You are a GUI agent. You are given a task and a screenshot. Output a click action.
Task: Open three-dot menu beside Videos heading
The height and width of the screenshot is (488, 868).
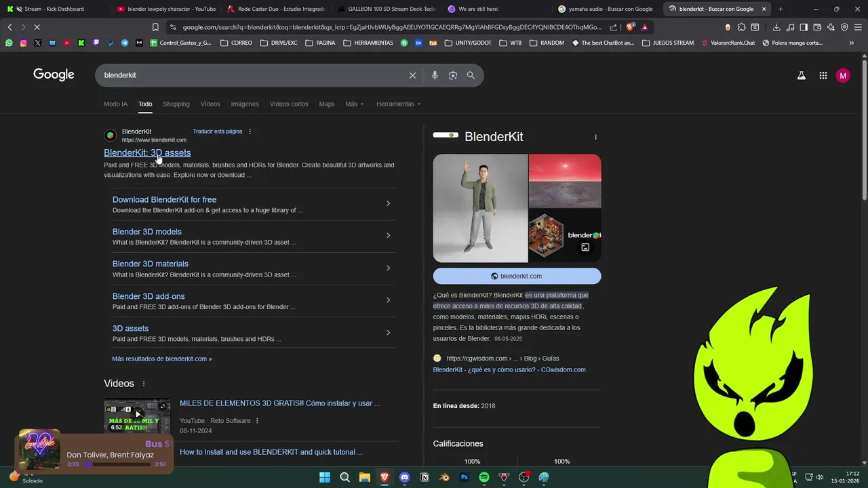(x=143, y=384)
